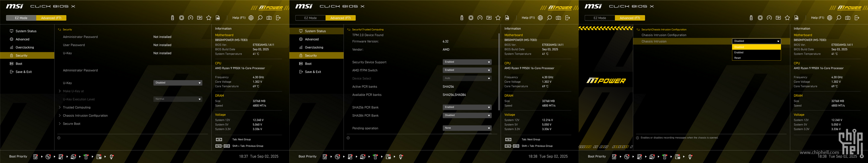Screen dimensions: 868x163
Task: Open U-Key Execution Level Normal dropdown
Action: point(178,99)
